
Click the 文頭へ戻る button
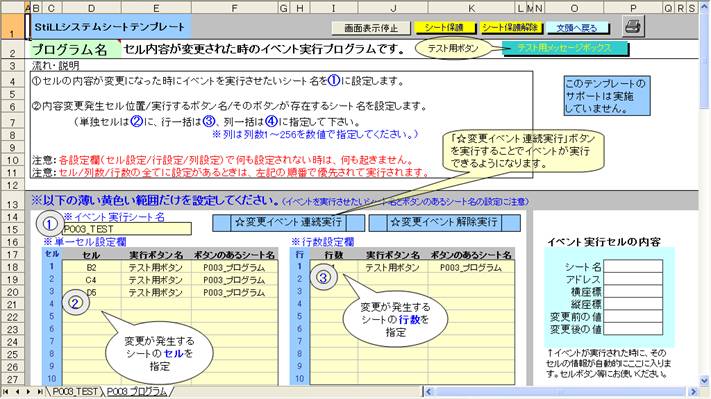[577, 28]
